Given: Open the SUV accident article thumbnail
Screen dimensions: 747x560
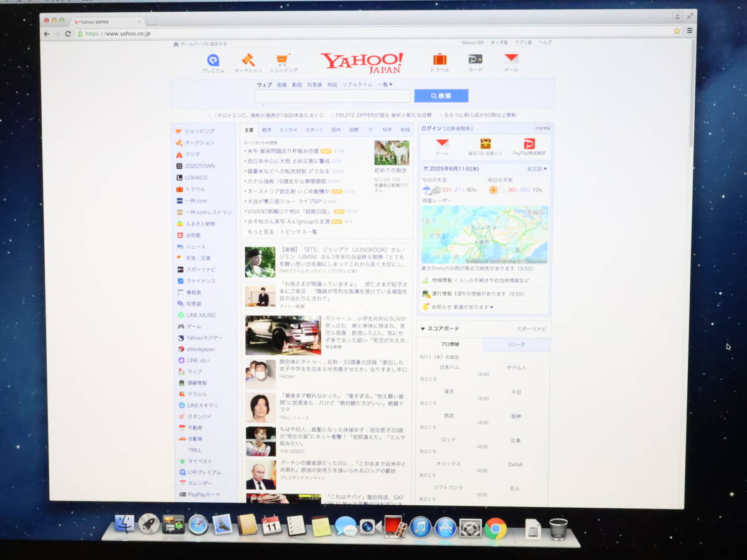Looking at the screenshot, I should pos(283,335).
